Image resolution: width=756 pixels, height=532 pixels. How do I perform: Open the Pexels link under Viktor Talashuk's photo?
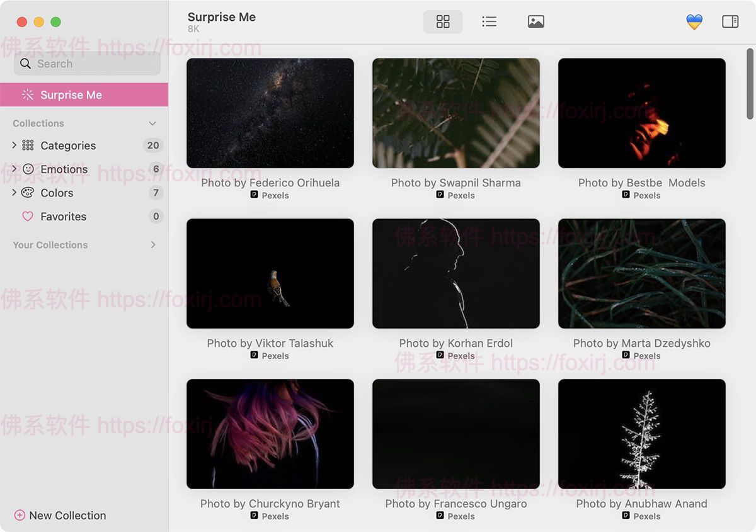270,356
